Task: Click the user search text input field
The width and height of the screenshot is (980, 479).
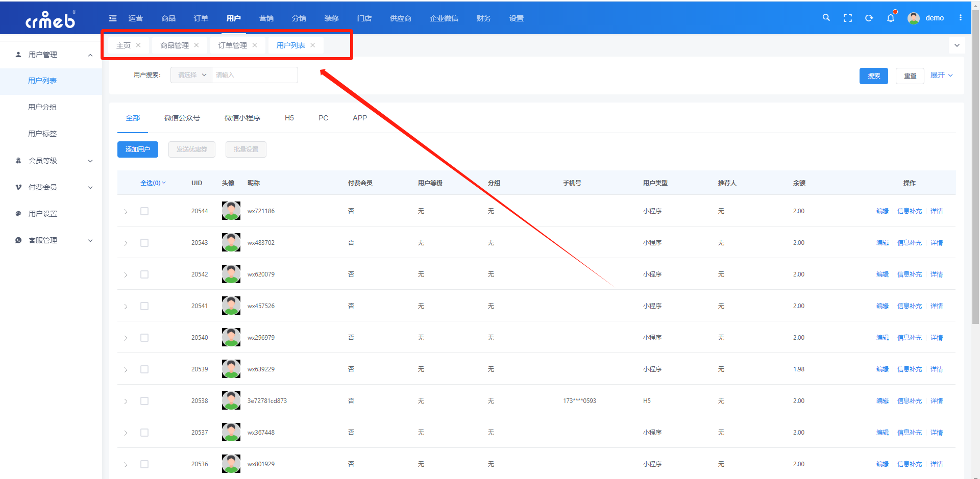Action: point(254,75)
